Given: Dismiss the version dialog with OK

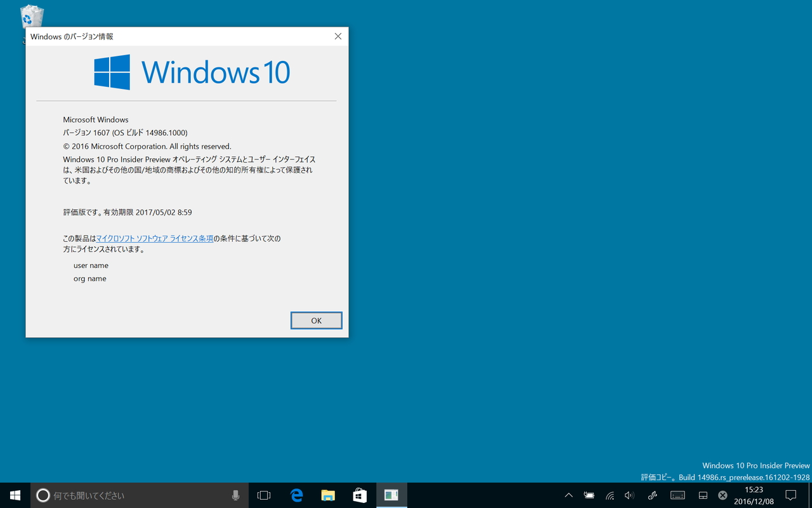Looking at the screenshot, I should pos(316,320).
